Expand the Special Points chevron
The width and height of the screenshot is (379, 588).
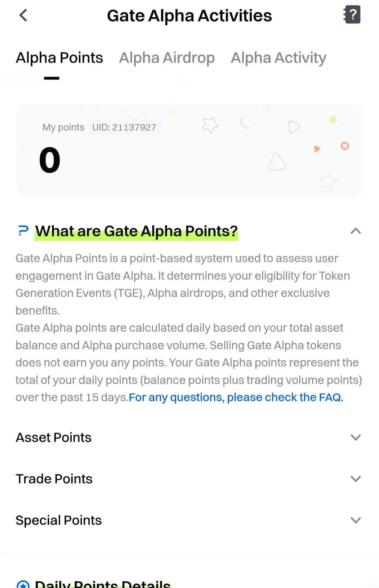click(356, 520)
